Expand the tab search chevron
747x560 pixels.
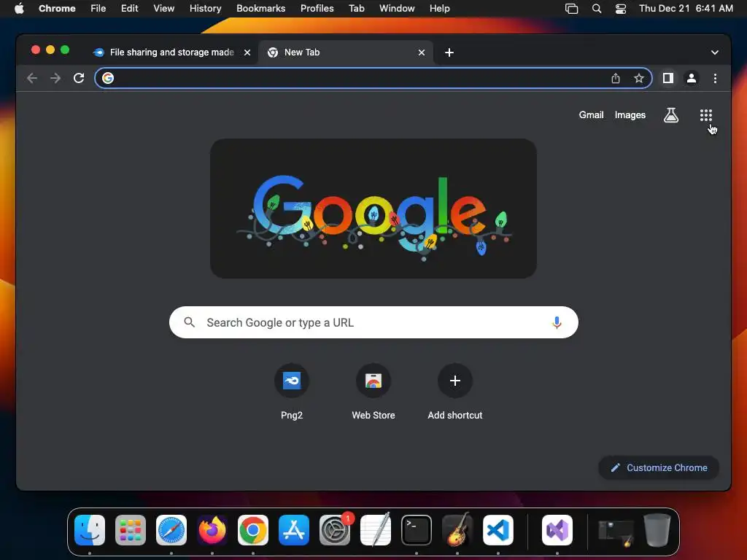click(x=715, y=52)
